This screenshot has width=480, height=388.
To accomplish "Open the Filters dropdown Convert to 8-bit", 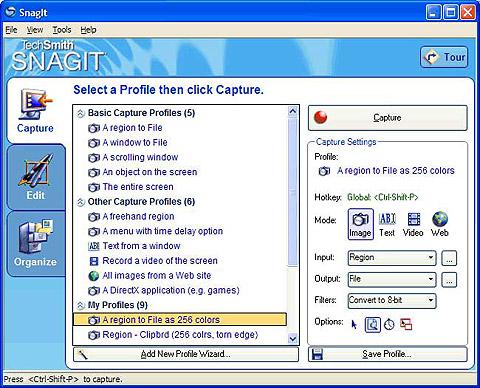I will (x=392, y=300).
